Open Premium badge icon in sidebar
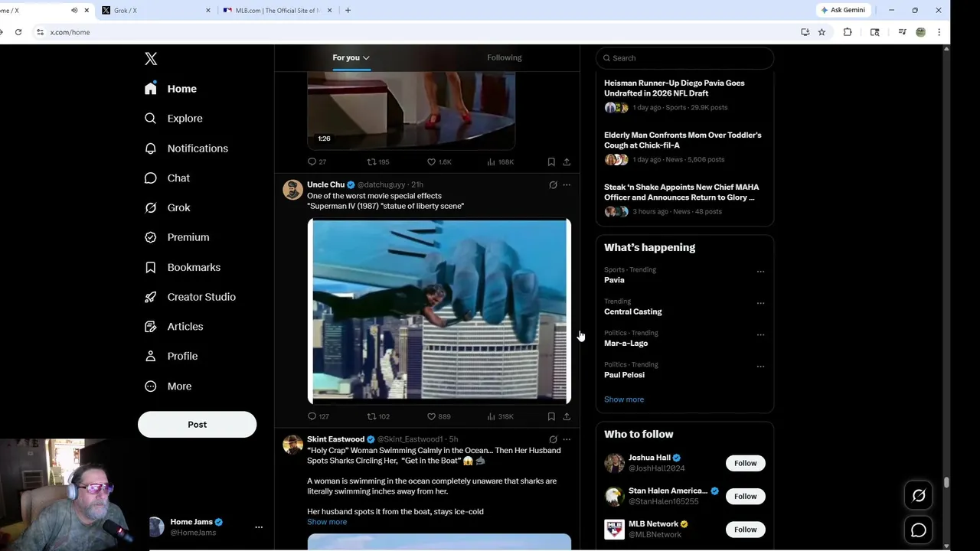This screenshot has height=551, width=980. (151, 237)
